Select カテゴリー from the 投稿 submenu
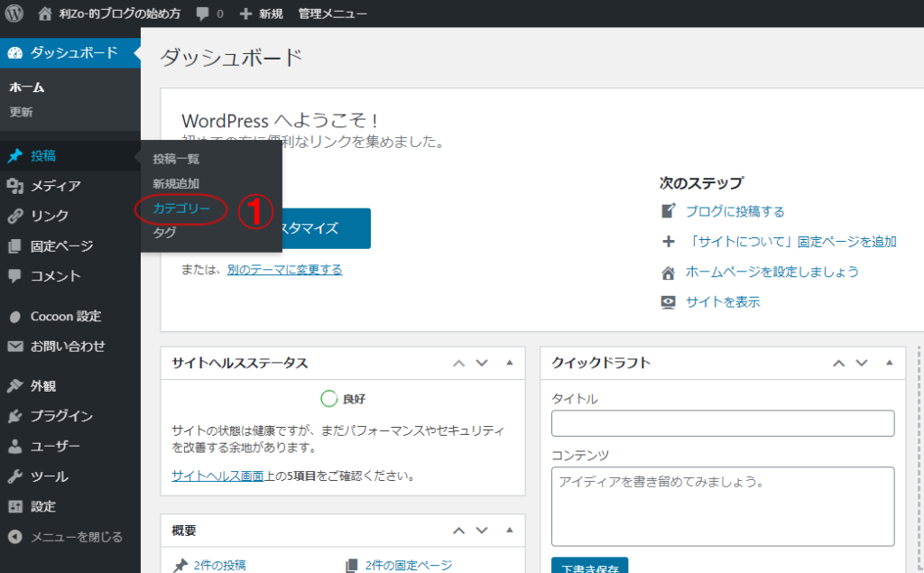Screen dimensions: 924x573 pos(181,208)
